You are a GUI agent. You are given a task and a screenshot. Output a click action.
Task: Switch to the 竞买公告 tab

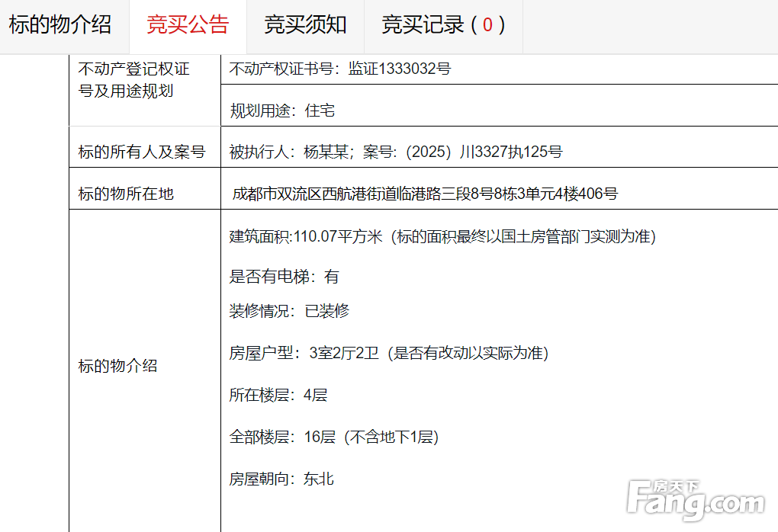pos(188,25)
